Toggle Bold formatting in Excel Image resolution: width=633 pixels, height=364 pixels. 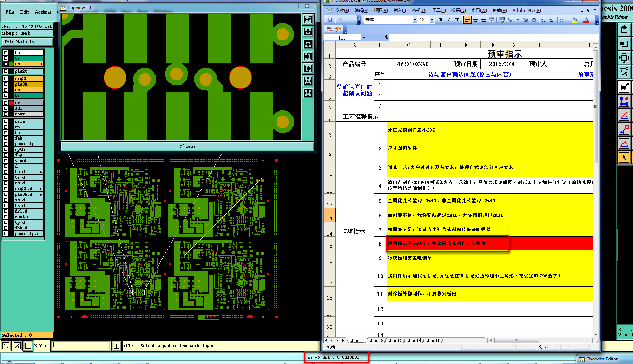pyautogui.click(x=441, y=20)
